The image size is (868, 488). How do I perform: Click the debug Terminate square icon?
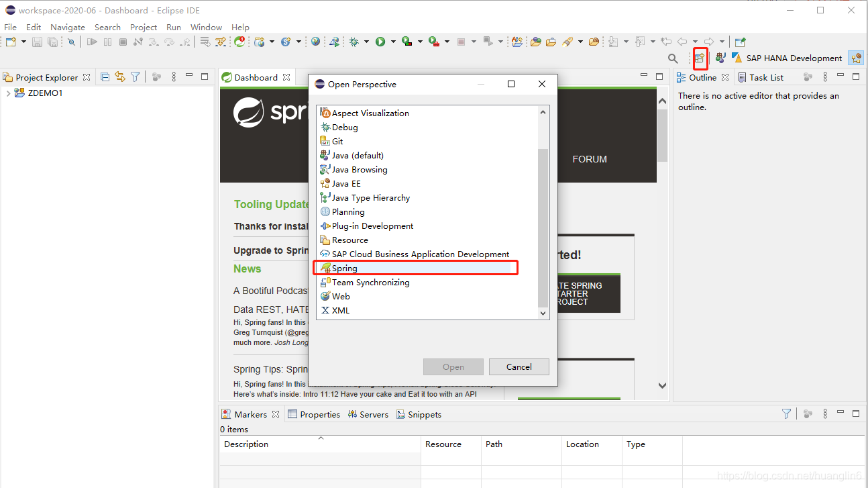click(x=123, y=42)
